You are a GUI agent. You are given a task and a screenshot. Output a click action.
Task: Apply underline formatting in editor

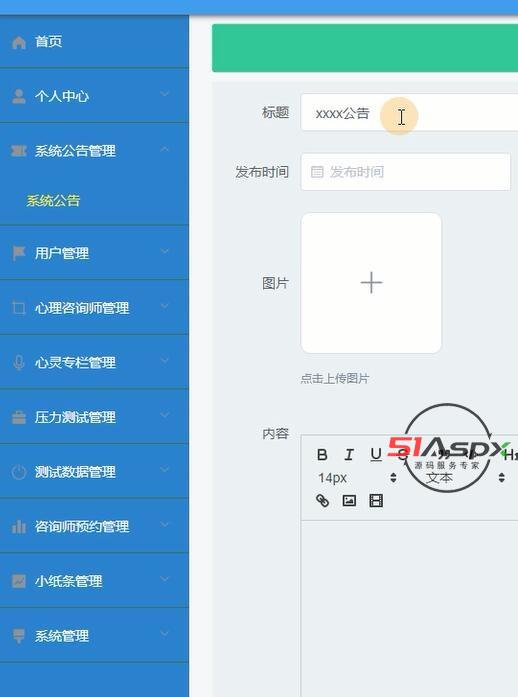click(376, 454)
